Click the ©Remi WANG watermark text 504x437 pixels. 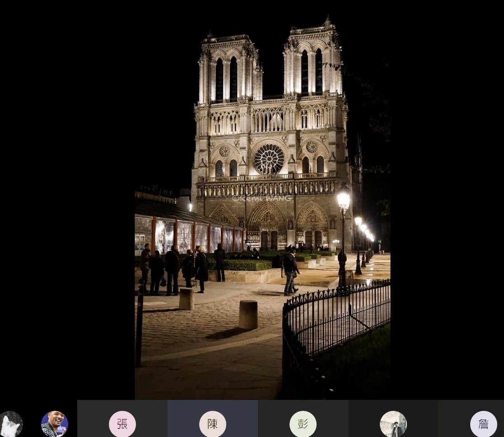[x=262, y=198]
